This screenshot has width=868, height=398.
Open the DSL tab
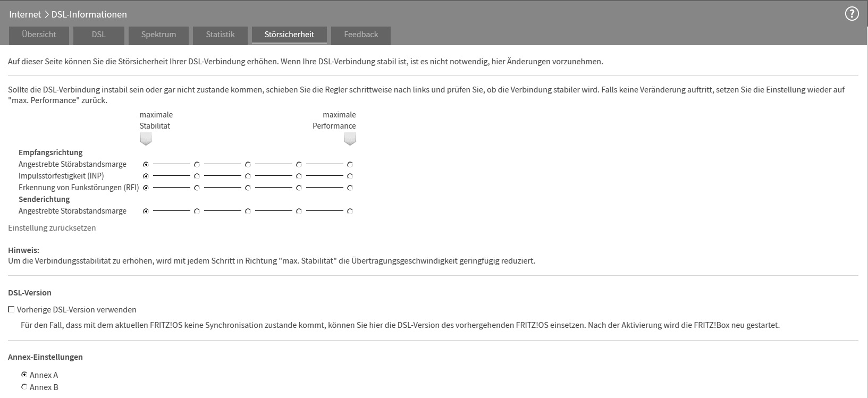point(98,35)
